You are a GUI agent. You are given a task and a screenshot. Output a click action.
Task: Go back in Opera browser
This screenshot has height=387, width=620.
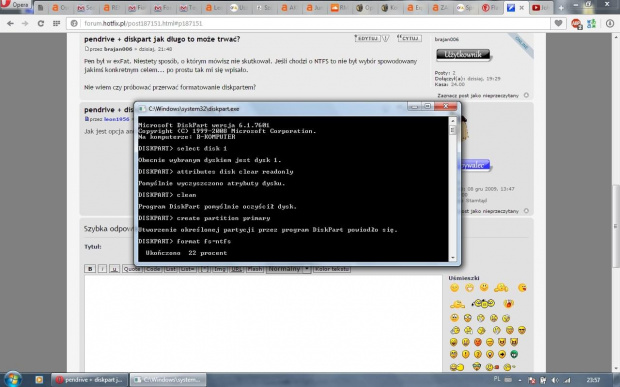pyautogui.click(x=10, y=23)
